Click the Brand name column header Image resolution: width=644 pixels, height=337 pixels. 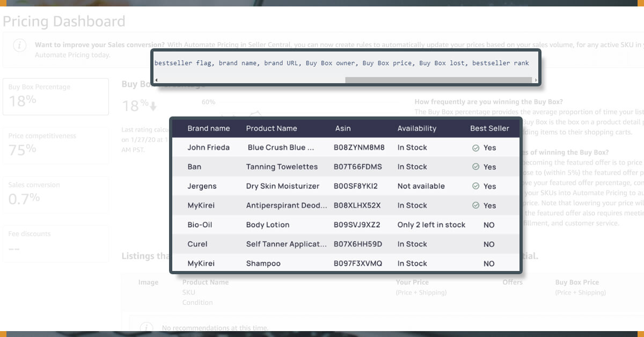point(209,128)
